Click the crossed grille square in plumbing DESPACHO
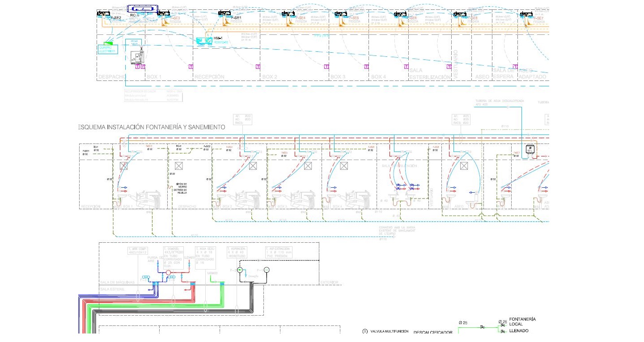 click(x=179, y=166)
